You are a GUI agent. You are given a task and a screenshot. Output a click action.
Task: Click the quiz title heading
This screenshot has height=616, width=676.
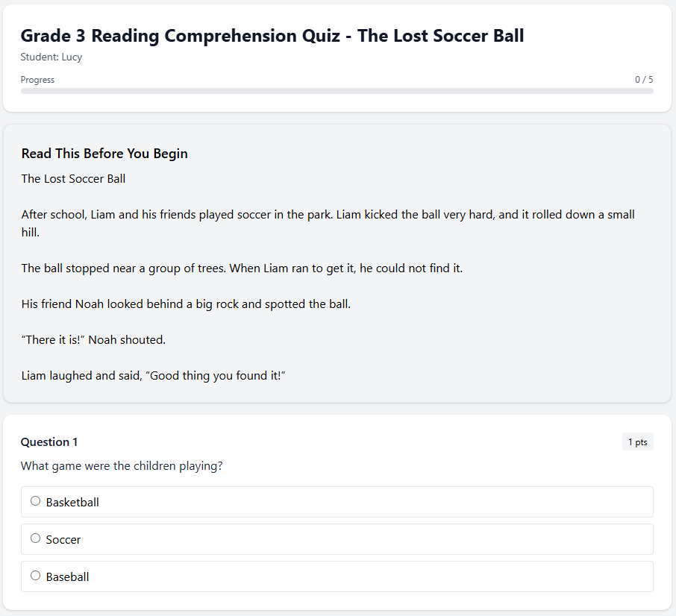[272, 35]
